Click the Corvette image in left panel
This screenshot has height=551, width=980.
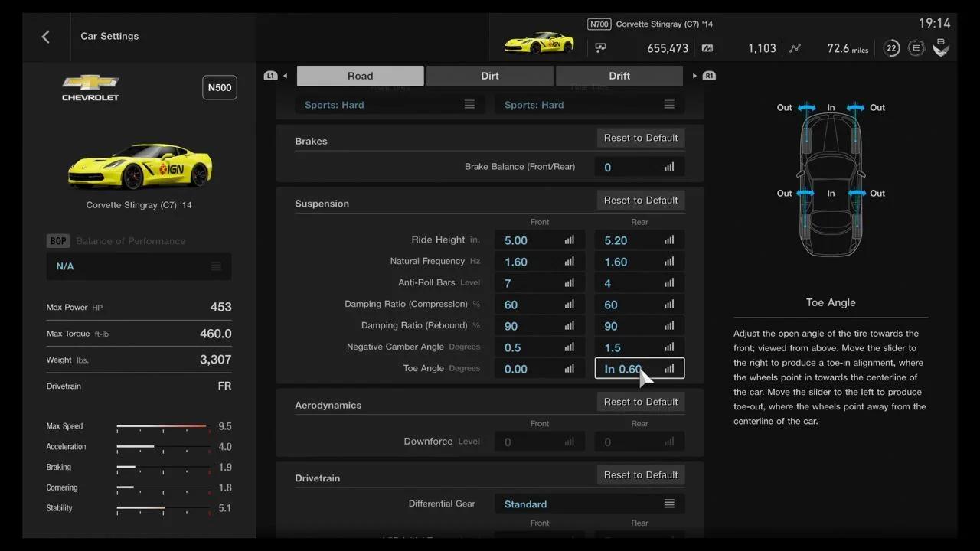(139, 165)
